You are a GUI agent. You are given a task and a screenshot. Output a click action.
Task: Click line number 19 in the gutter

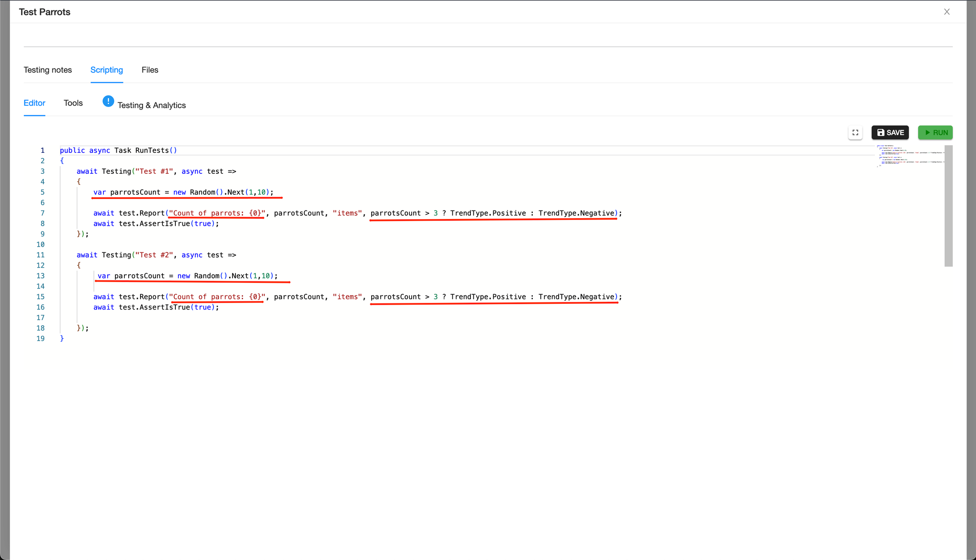pos(41,339)
